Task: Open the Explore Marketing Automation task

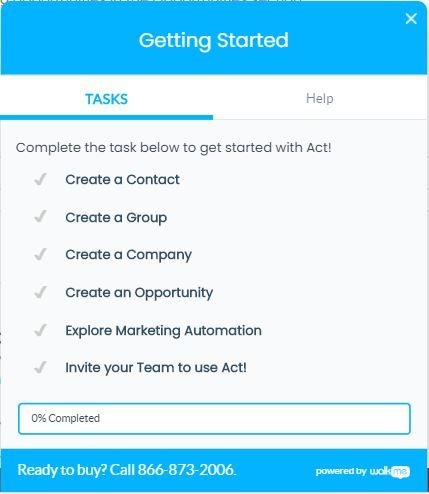Action: 163,331
